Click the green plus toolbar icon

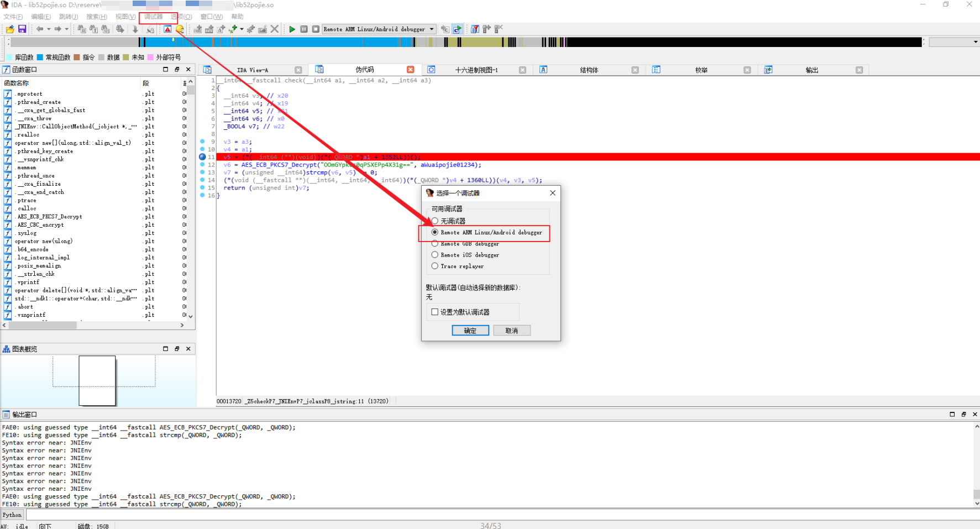point(233,29)
